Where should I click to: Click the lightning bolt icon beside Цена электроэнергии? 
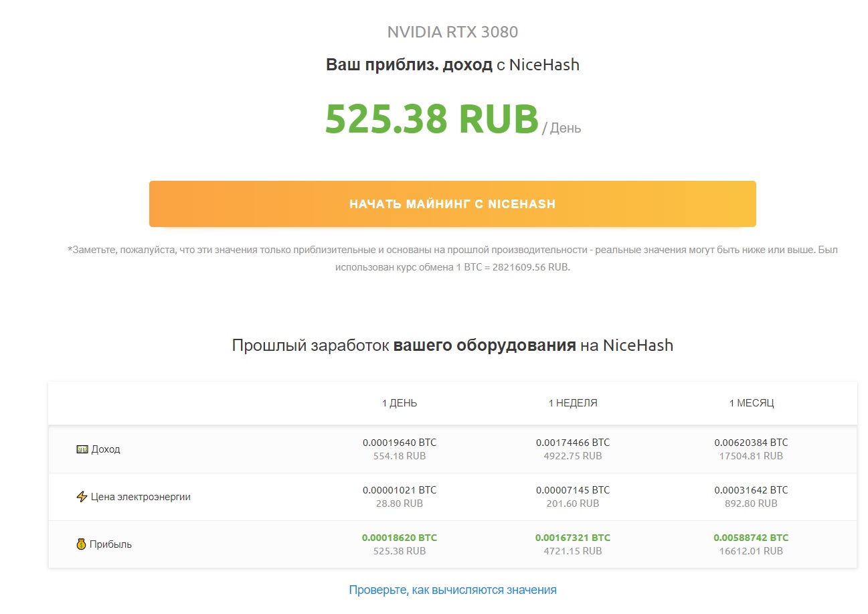pos(82,497)
